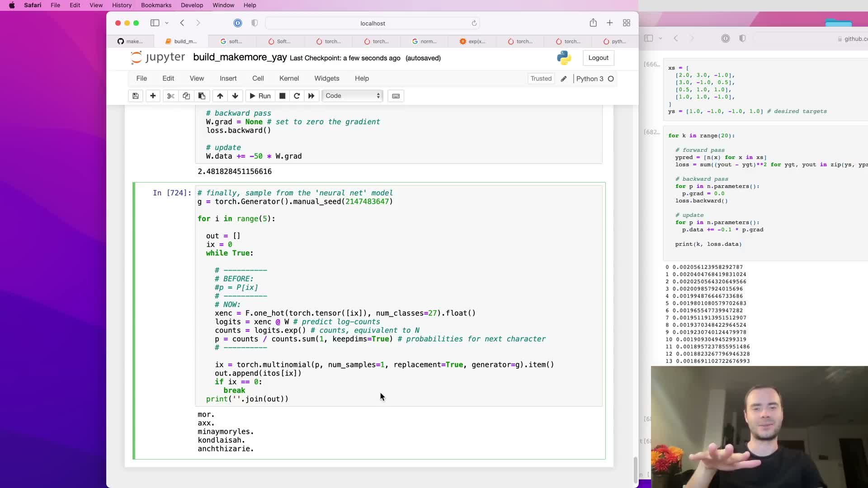
Task: Toggle the Trusted notebook indicator
Action: (x=541, y=79)
